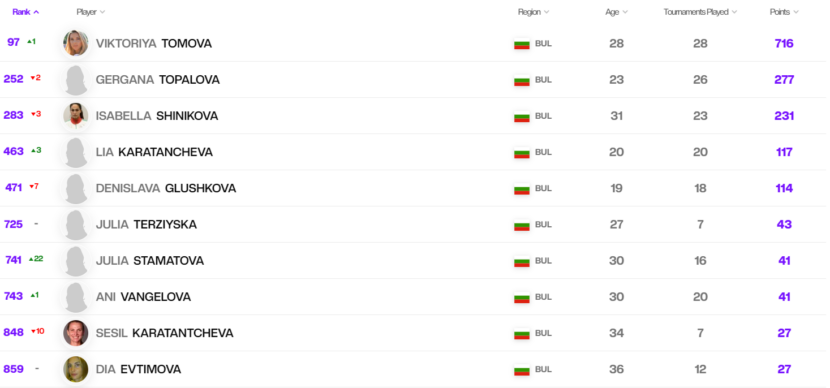Open Denislava Glushkova's player link
Viewport: 830px width, 388px height.
tap(166, 188)
